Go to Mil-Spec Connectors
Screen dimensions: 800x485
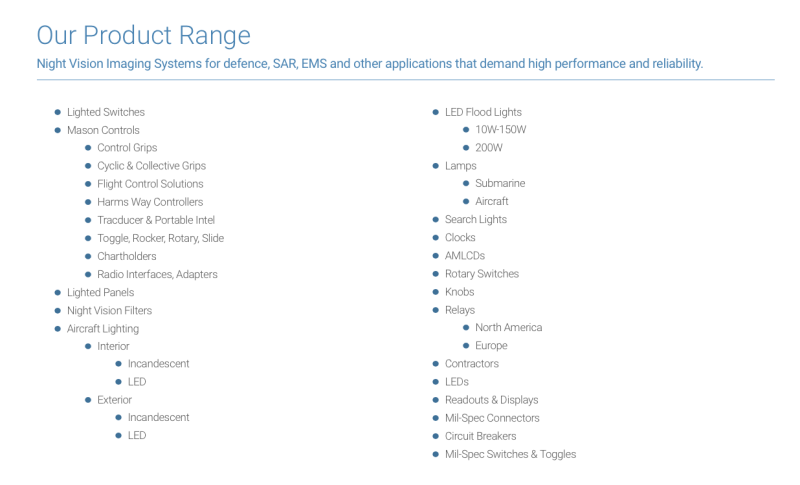(x=492, y=418)
